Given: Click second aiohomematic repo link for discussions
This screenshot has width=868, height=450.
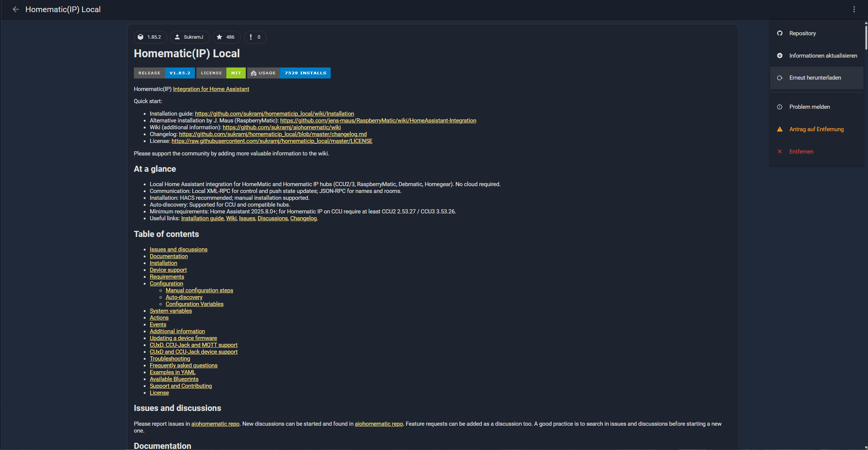Looking at the screenshot, I should [379, 424].
